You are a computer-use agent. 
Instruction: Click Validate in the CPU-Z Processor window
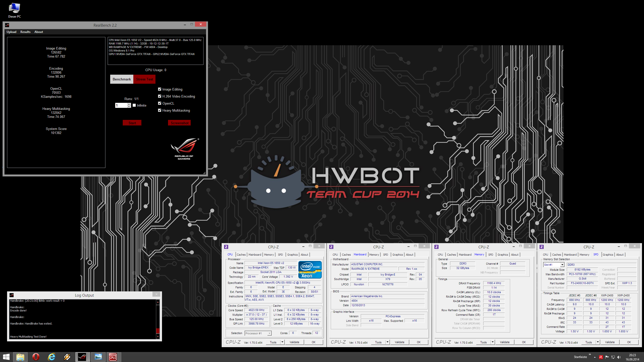[294, 342]
